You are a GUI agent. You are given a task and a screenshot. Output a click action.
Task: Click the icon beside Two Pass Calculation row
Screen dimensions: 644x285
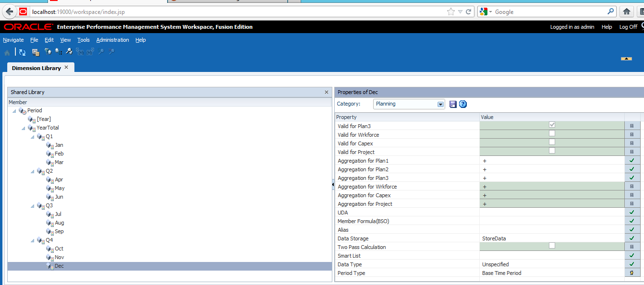point(632,247)
